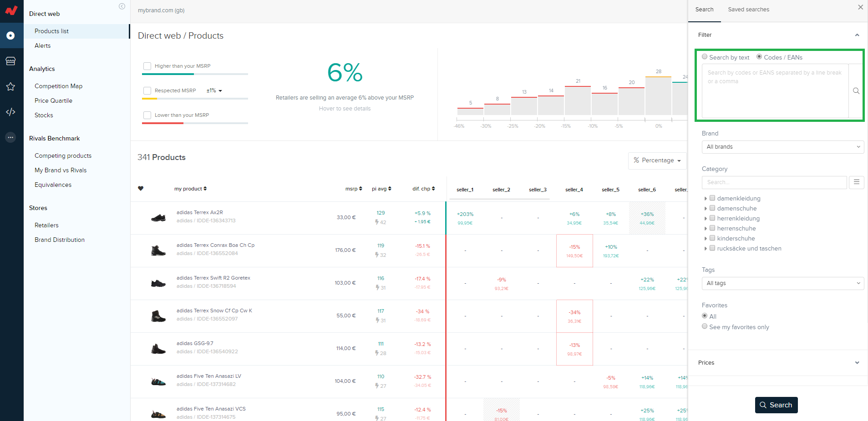Open adidas Terrex Swift R2 Goretex product

pos(213,278)
